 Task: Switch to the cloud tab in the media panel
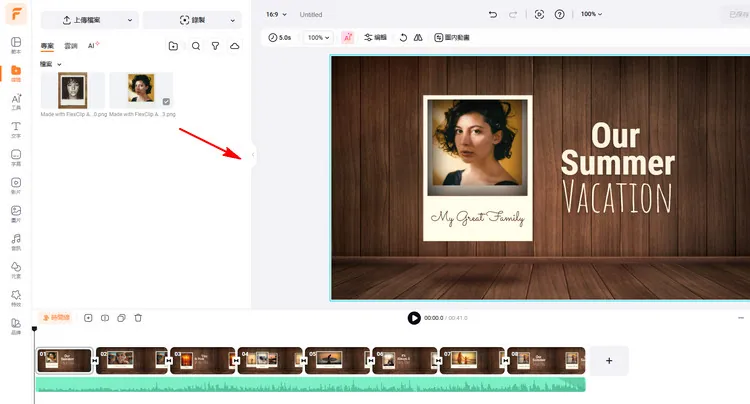coord(71,46)
